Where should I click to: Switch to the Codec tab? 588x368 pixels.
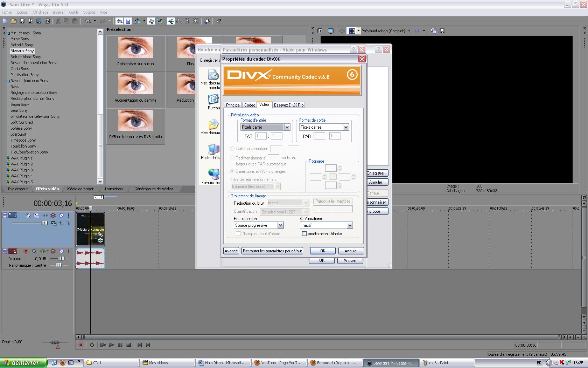250,105
